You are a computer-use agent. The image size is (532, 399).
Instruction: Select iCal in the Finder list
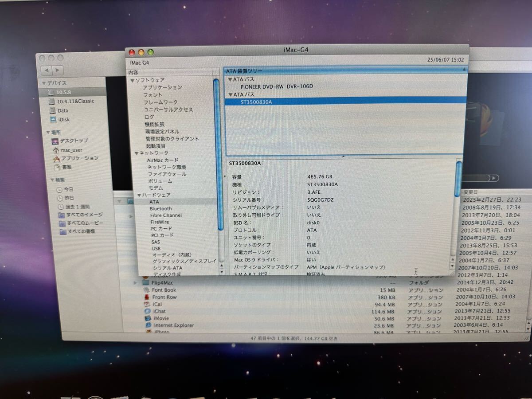pos(157,304)
